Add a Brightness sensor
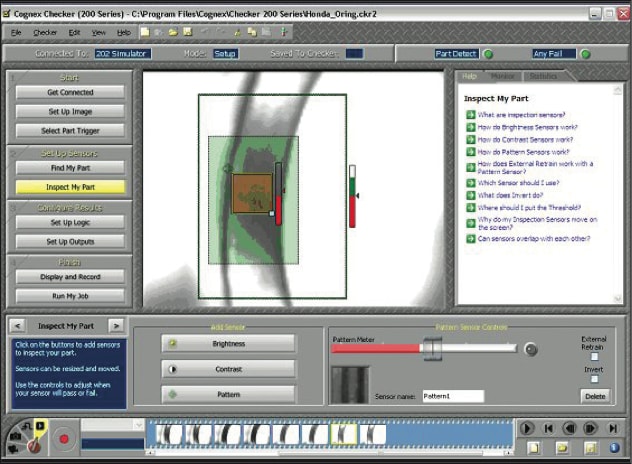This screenshot has width=632, height=464. click(x=228, y=344)
